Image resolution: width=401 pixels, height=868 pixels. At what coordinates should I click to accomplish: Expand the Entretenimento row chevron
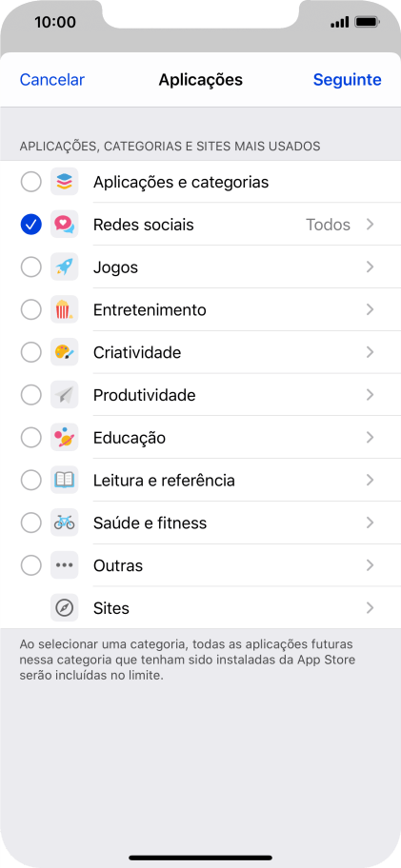[x=371, y=309]
